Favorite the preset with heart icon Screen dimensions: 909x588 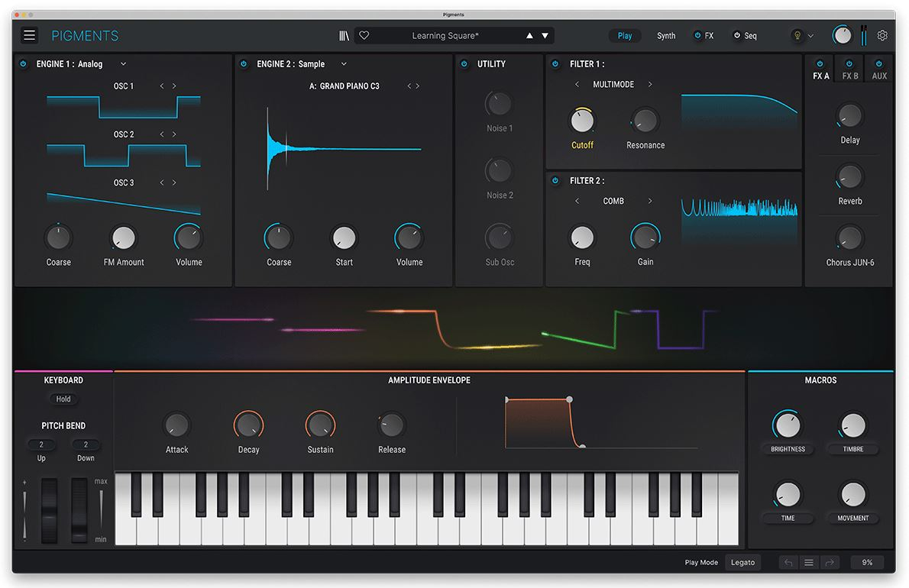364,35
